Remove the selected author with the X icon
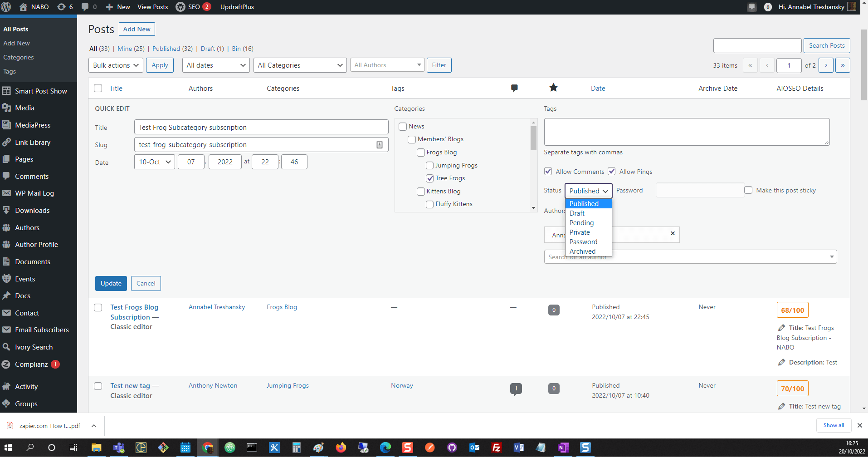 673,233
